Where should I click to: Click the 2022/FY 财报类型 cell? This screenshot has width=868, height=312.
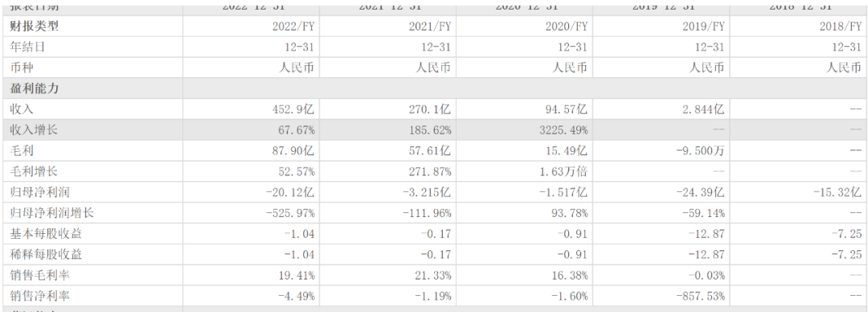point(293,27)
